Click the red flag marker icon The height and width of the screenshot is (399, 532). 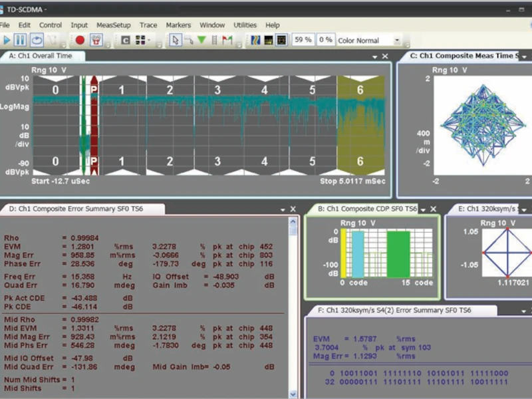(227, 40)
